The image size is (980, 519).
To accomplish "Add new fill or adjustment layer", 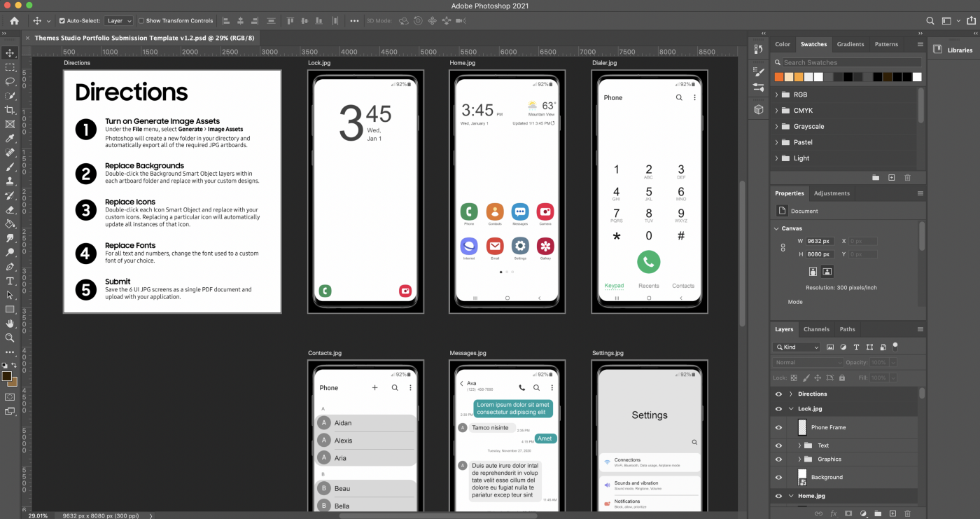I will click(x=863, y=513).
